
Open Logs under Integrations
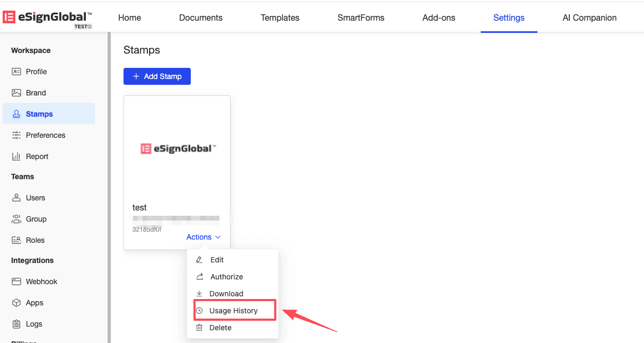[49, 324]
